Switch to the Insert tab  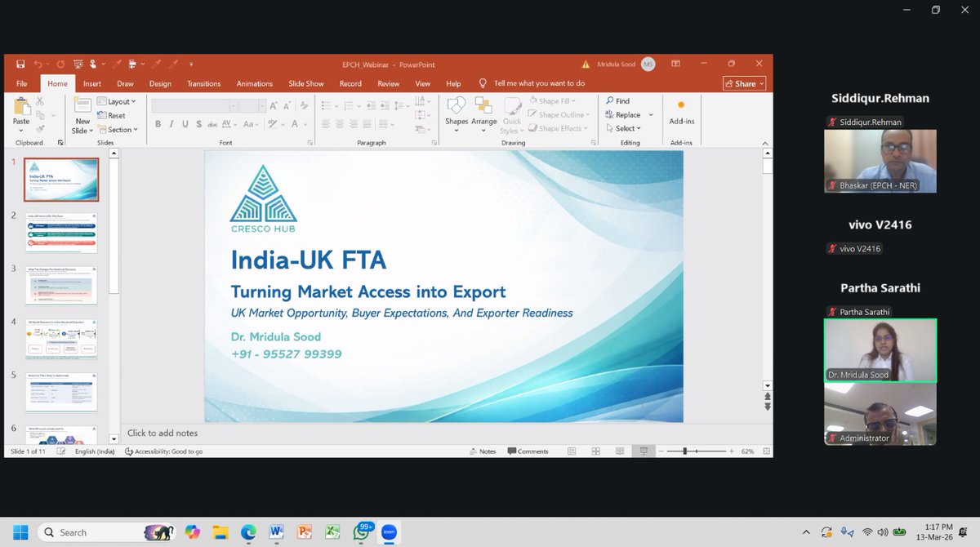(92, 83)
